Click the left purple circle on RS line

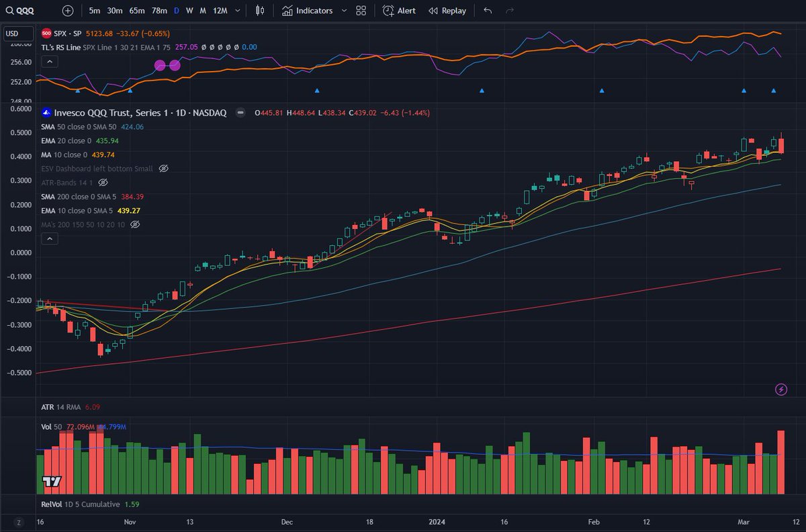pyautogui.click(x=160, y=65)
